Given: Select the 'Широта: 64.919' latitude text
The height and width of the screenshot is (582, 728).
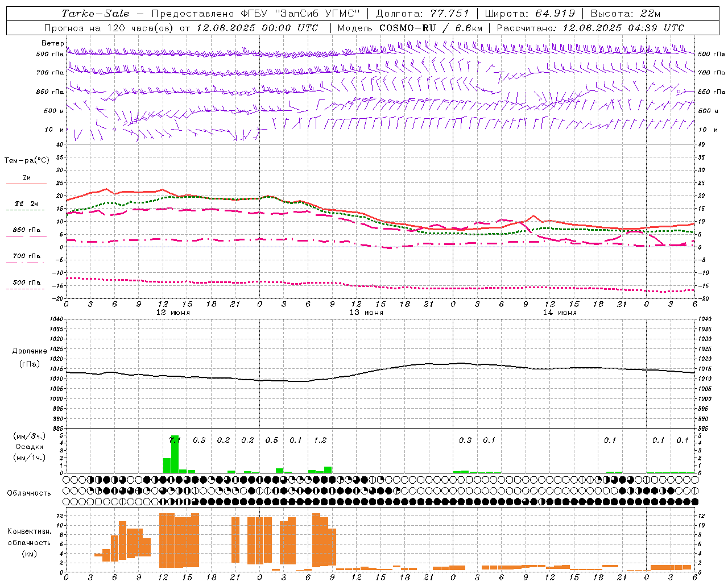Looking at the screenshot, I should tap(530, 14).
